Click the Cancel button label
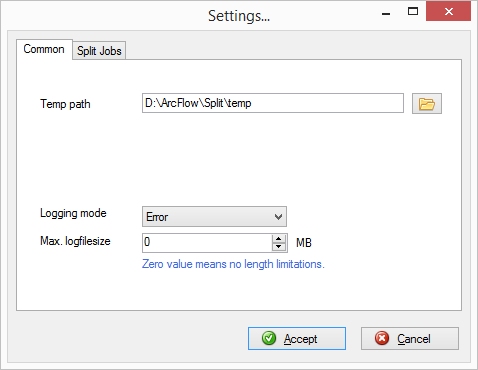478x370 pixels. tap(414, 339)
